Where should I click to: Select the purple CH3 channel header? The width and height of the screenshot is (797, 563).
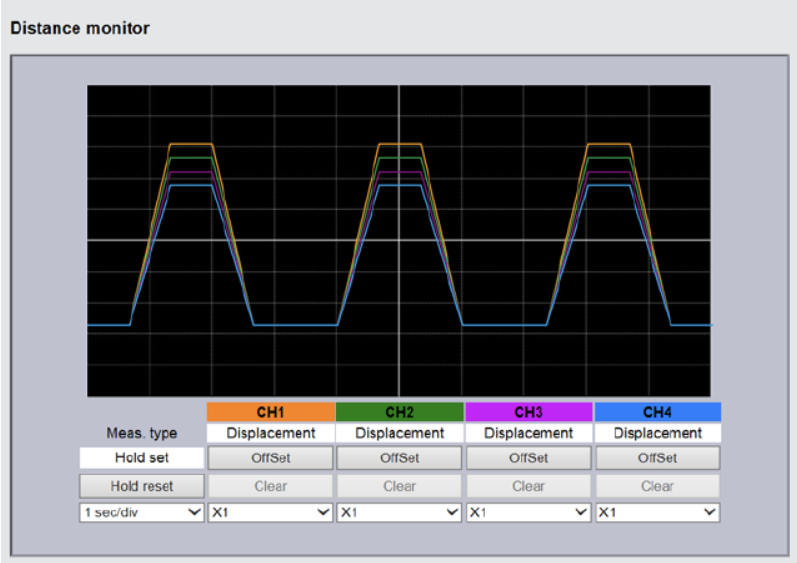click(x=529, y=412)
